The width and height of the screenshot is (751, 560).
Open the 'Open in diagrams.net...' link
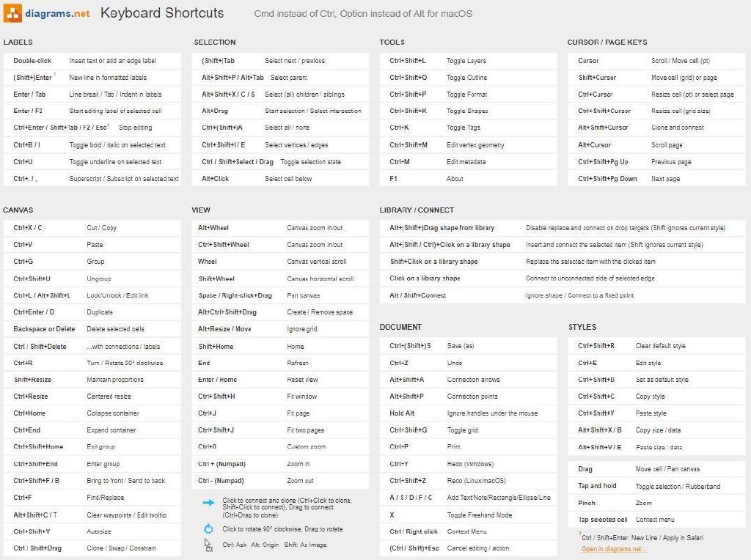(x=614, y=549)
